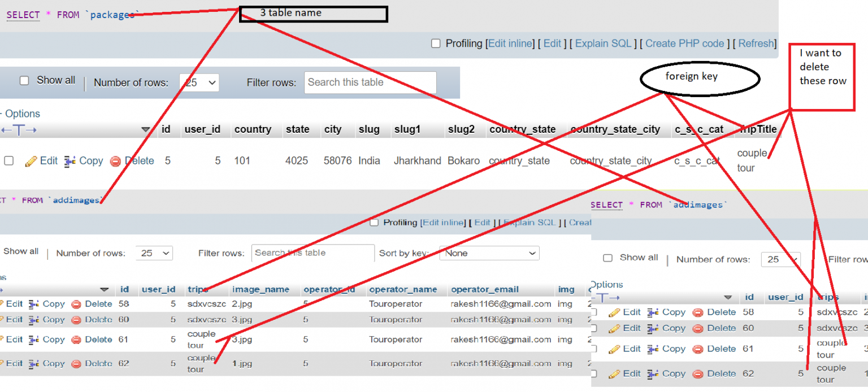Copy icon, row 61, addimages table with checkboxes
Viewport: 868px width, 392px height.
point(653,349)
